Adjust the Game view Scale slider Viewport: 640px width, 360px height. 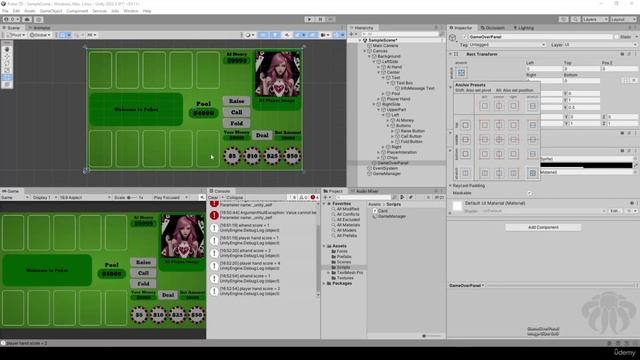[x=131, y=198]
